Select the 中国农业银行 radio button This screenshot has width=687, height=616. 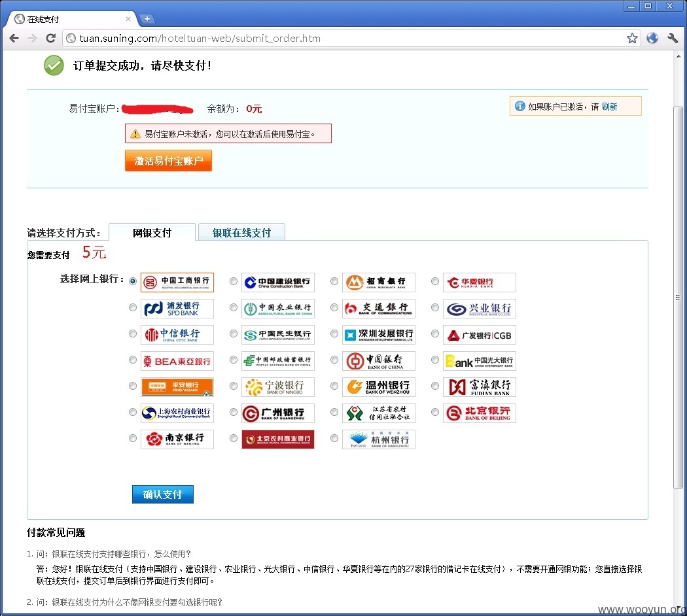click(x=234, y=307)
